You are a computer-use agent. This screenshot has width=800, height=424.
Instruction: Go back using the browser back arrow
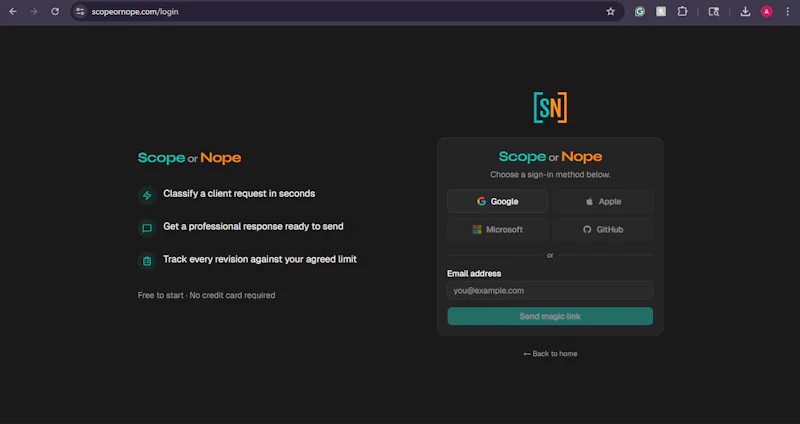(x=13, y=11)
